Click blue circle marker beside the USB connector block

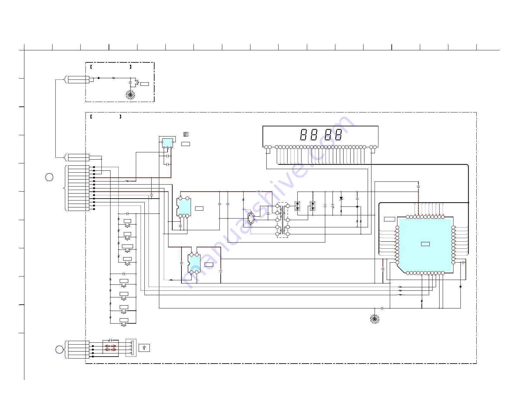point(59,350)
